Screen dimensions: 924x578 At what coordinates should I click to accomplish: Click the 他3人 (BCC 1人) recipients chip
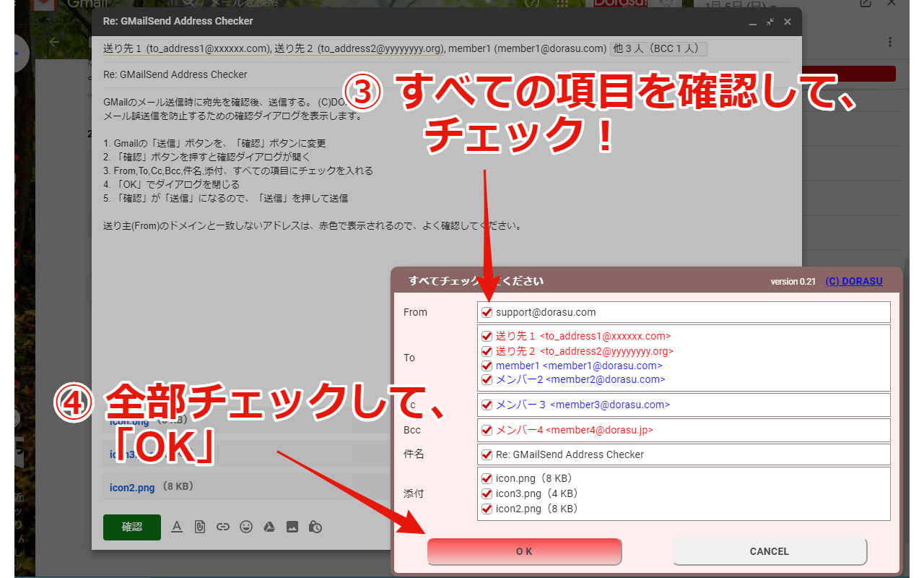point(658,48)
